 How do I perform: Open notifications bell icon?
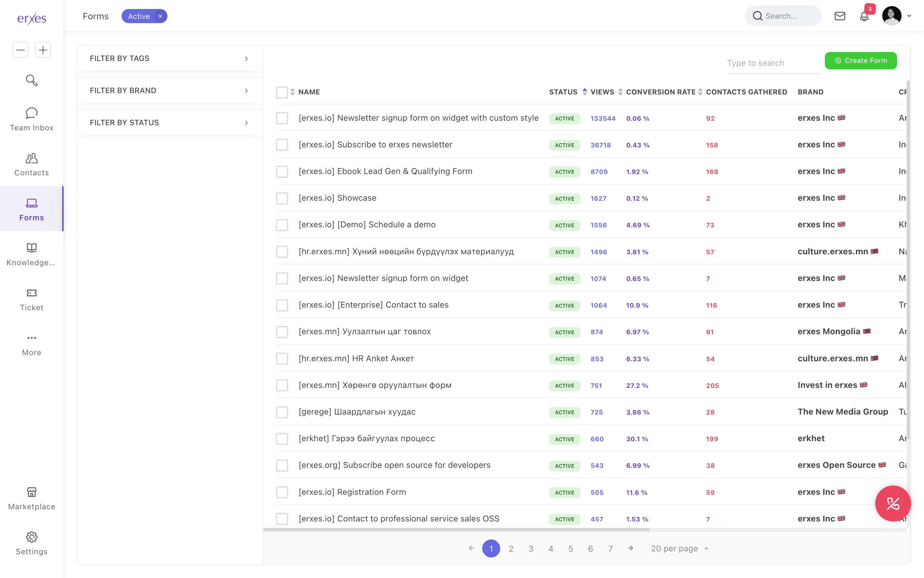[864, 16]
